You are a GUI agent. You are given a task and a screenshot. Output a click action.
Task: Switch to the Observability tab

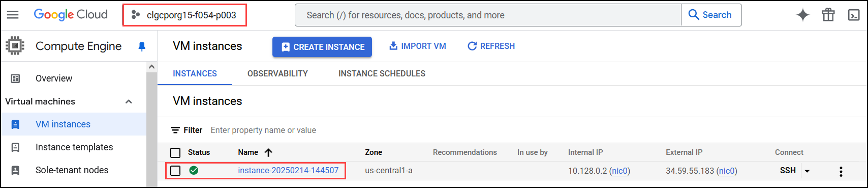tap(277, 73)
